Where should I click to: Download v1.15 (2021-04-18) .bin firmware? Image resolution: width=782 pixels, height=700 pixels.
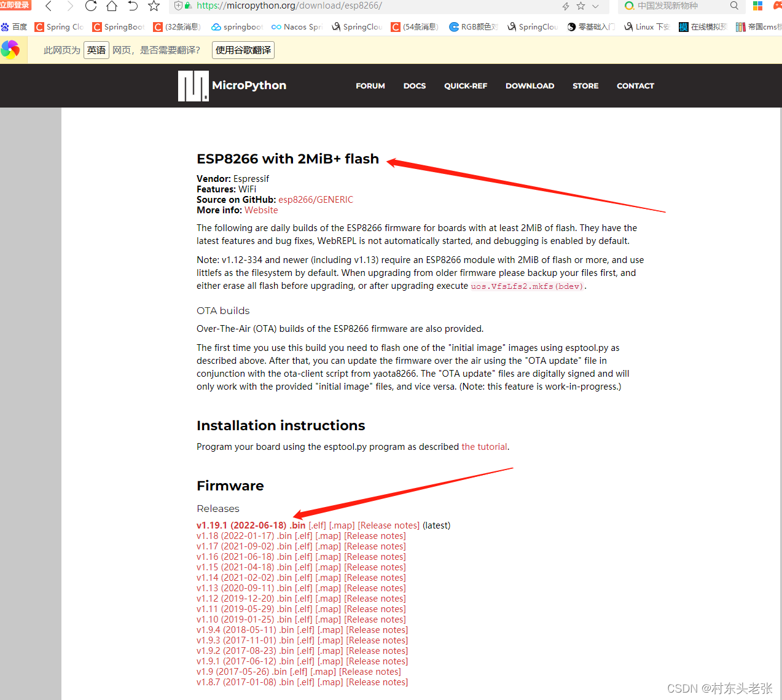[244, 567]
